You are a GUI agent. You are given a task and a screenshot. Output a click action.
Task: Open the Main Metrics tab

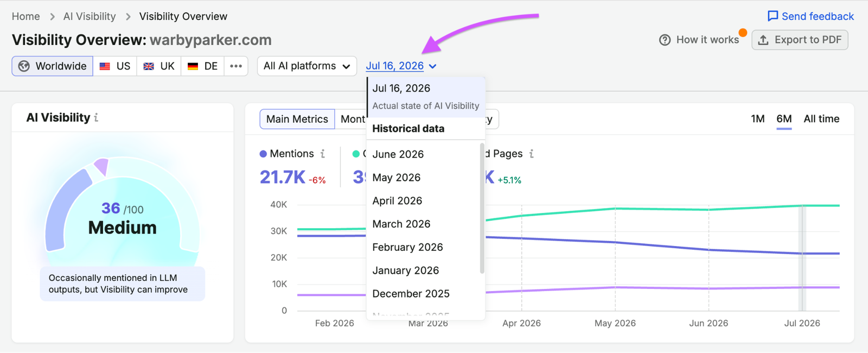click(x=297, y=119)
